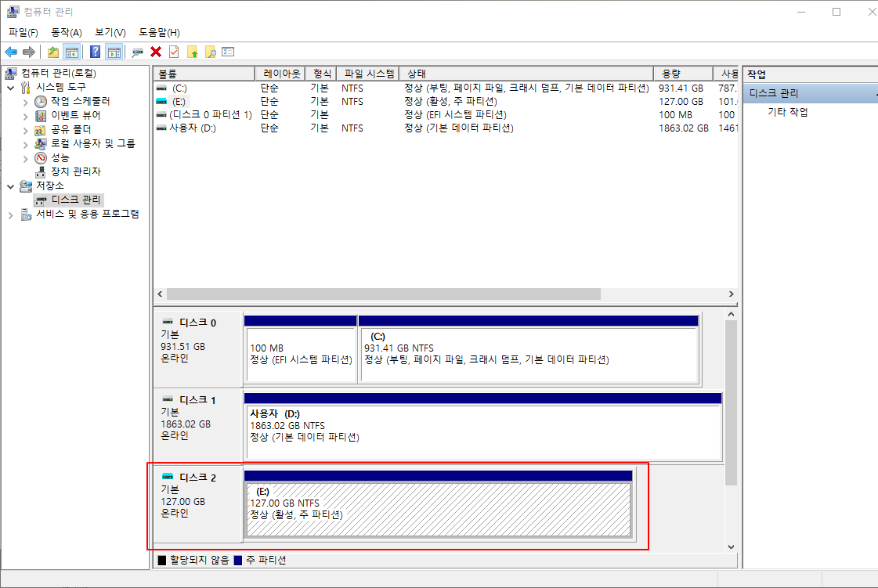Open the 파일(F) menu
Screen dimensions: 878x588
pos(23,32)
